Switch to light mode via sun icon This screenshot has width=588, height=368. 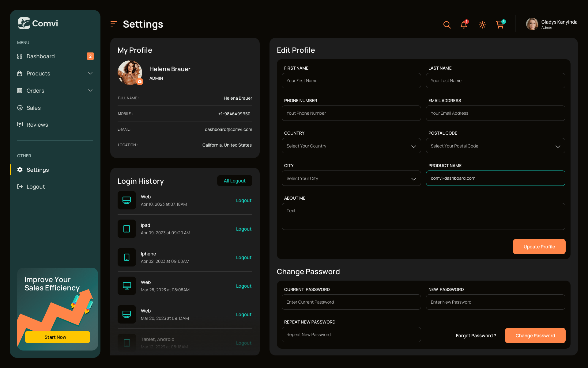[x=482, y=25]
